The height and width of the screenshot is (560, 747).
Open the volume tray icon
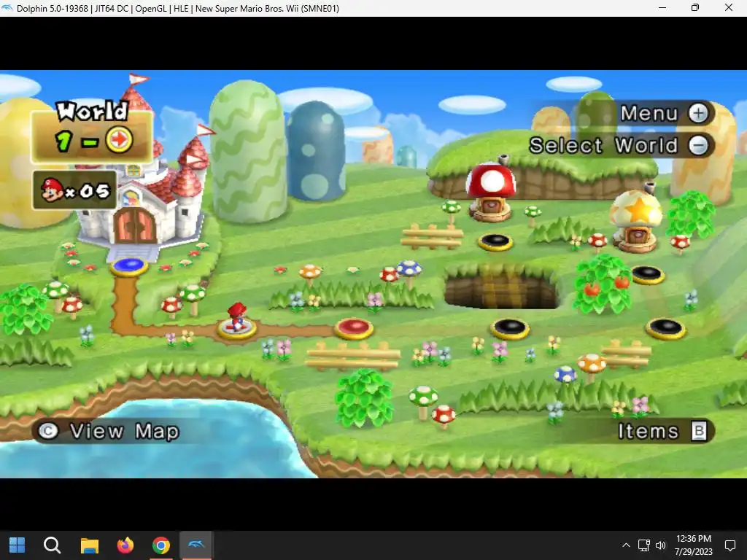[661, 545]
